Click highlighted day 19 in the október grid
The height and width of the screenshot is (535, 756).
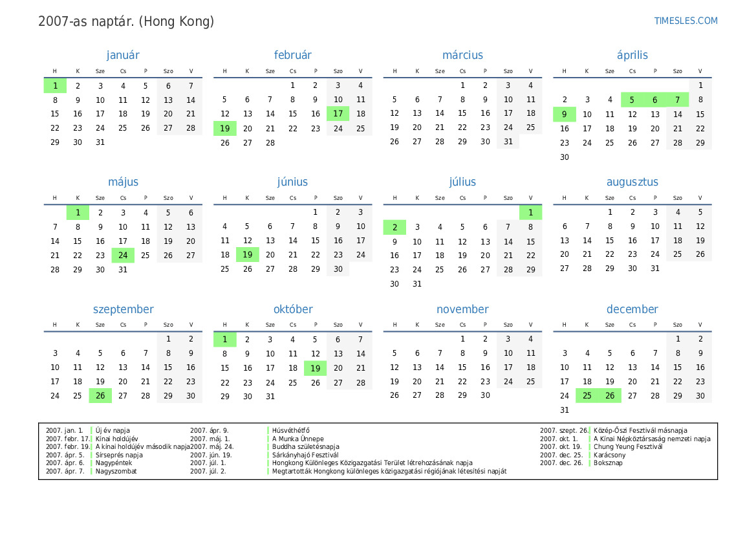pyautogui.click(x=316, y=368)
